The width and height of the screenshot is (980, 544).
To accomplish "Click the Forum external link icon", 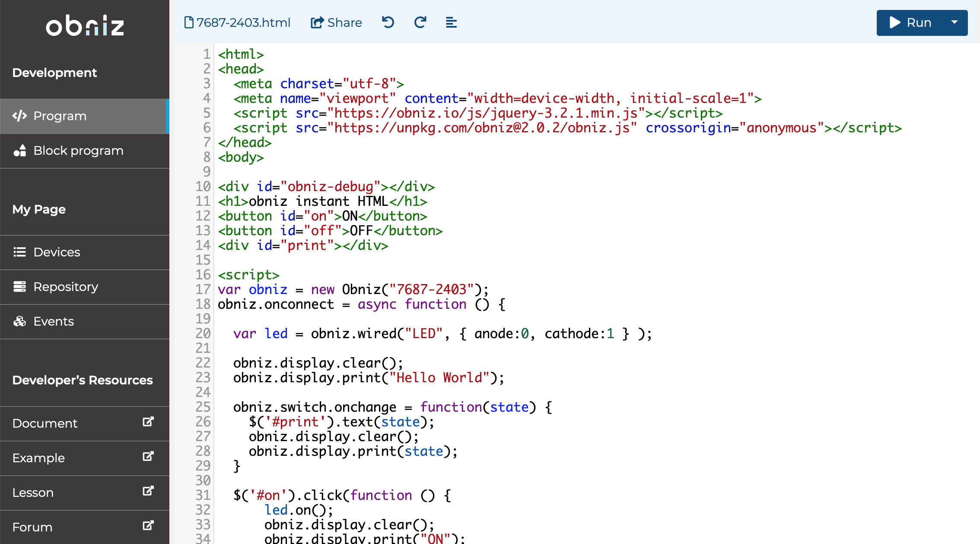I will (x=148, y=525).
